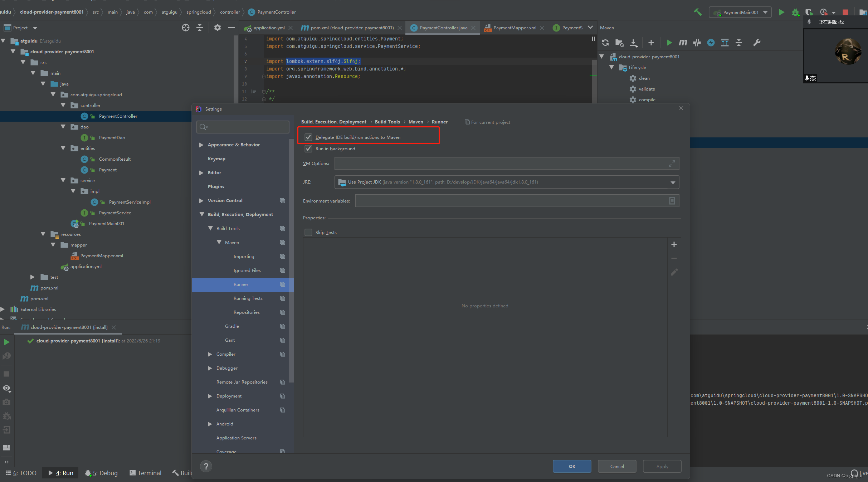Uncheck Delegate IDE build/run actions to Maven

point(308,137)
